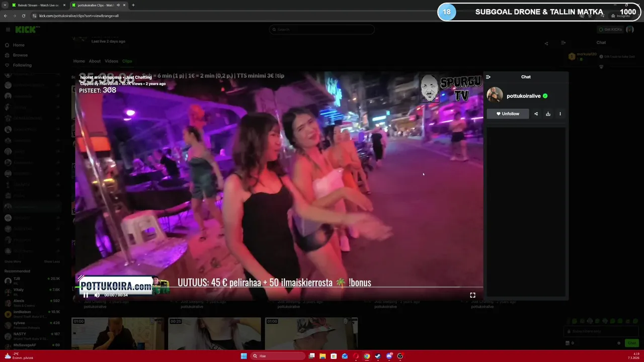This screenshot has height=362, width=644.
Task: Click Get KICKs button
Action: pos(609,30)
